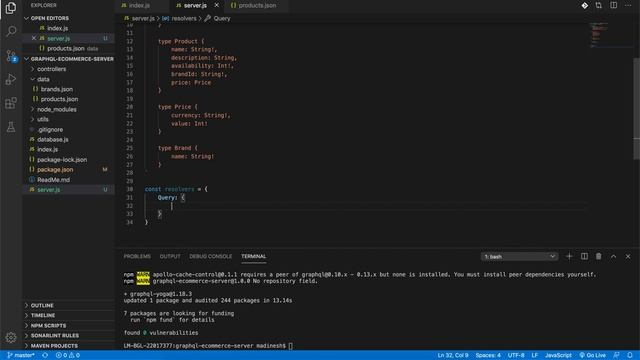Screen dimensions: 640x360
Task: Split the terminal panel
Action: tap(584, 256)
